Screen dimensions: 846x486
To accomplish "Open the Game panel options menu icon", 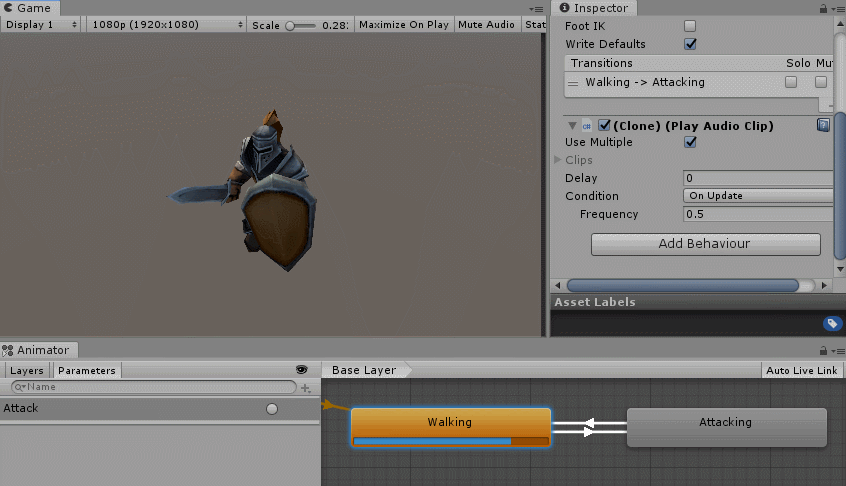I will tap(536, 9).
